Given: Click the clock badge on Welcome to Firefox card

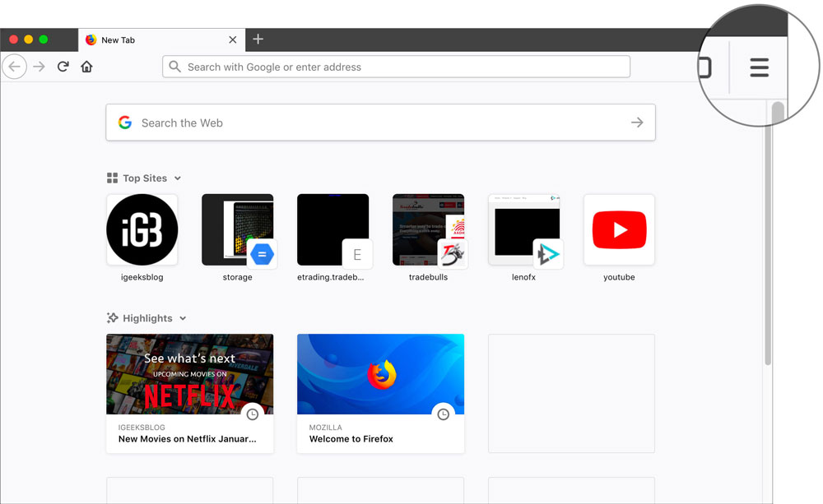Looking at the screenshot, I should tap(444, 414).
